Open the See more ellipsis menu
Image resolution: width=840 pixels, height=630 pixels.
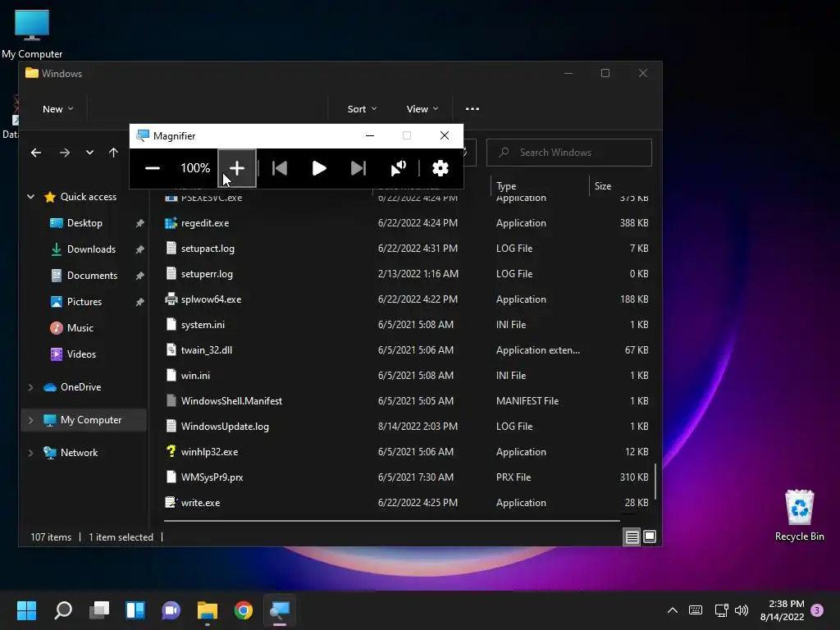pos(472,109)
